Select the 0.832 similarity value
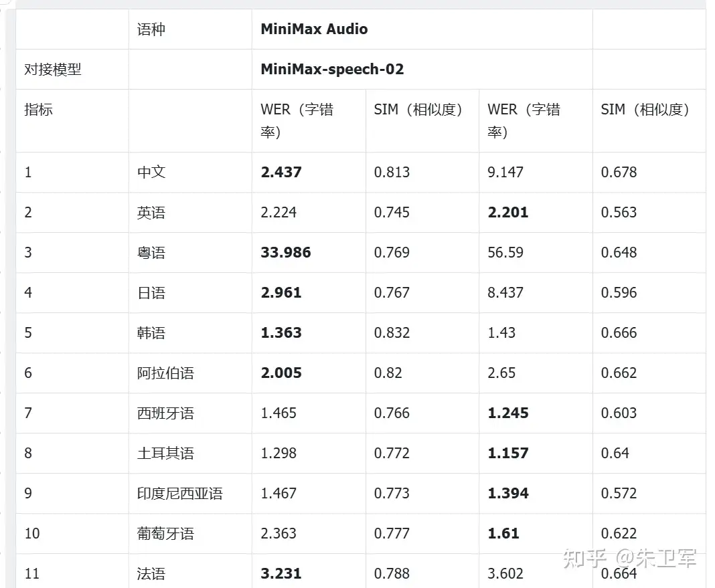 [392, 332]
